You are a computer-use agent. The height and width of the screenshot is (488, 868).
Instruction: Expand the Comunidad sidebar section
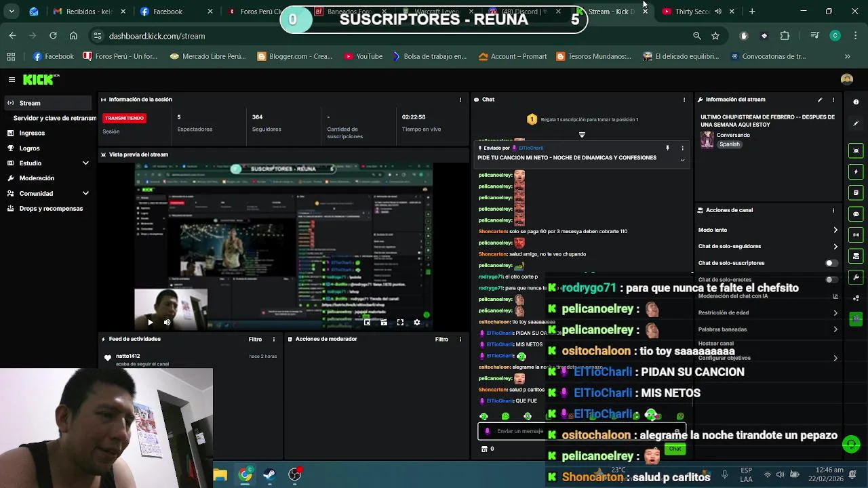[85, 193]
